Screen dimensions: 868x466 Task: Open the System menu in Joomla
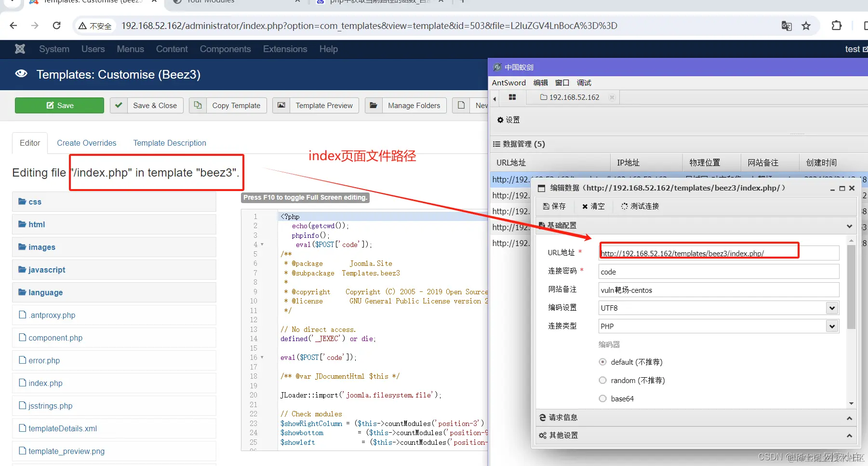pyautogui.click(x=54, y=49)
